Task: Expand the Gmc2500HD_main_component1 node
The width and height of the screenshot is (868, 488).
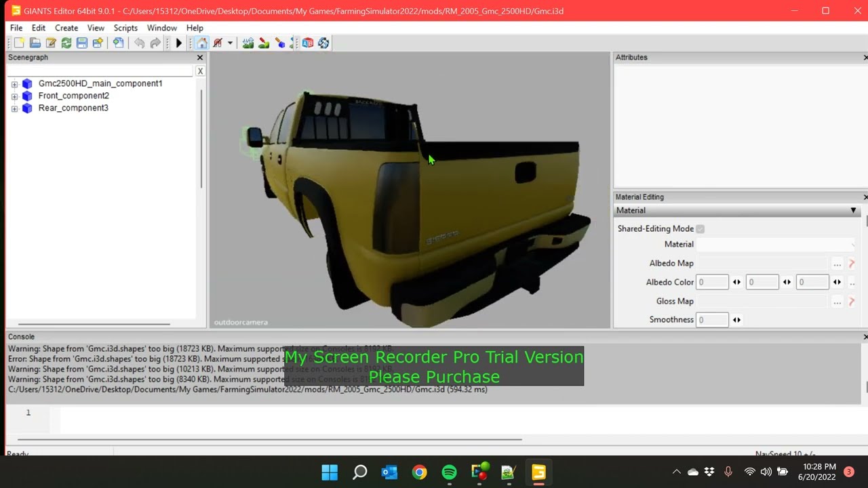Action: (x=14, y=84)
